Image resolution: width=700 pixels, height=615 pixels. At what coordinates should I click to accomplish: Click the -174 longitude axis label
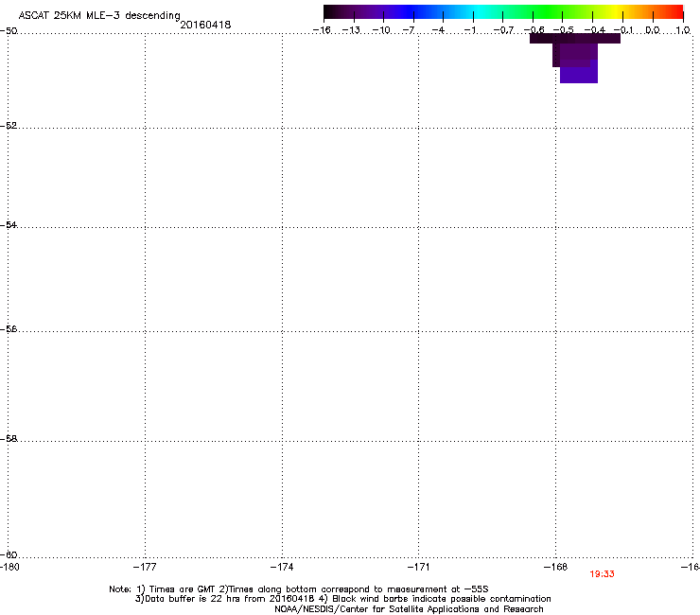(x=282, y=567)
